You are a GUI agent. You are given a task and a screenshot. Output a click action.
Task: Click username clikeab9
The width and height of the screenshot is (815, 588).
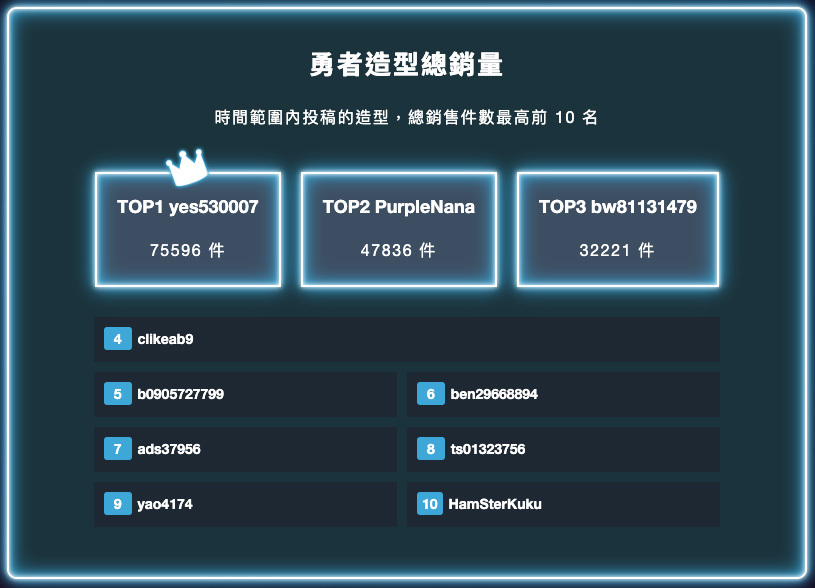click(x=165, y=339)
